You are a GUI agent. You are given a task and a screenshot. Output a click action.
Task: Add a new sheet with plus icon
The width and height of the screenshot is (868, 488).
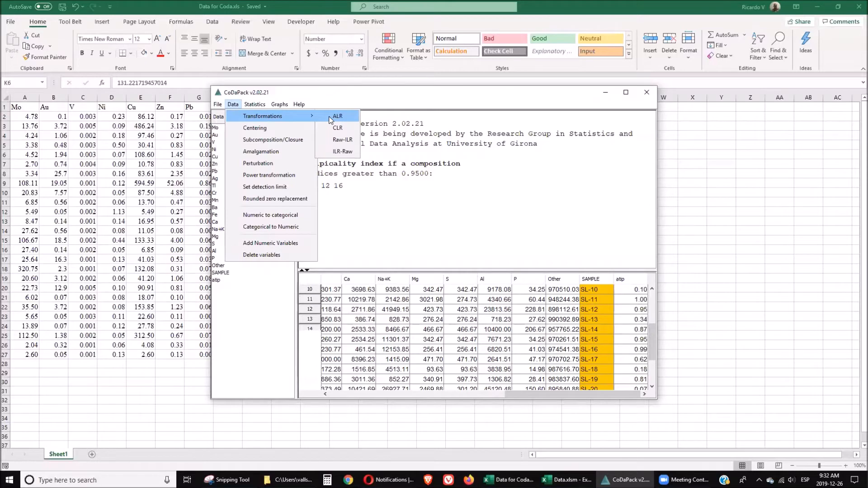coord(92,454)
